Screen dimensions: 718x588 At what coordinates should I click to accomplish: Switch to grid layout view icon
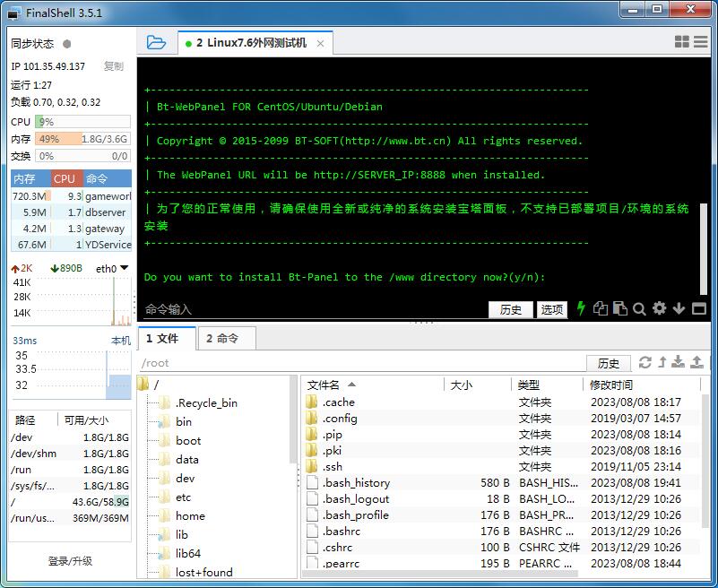(x=682, y=41)
